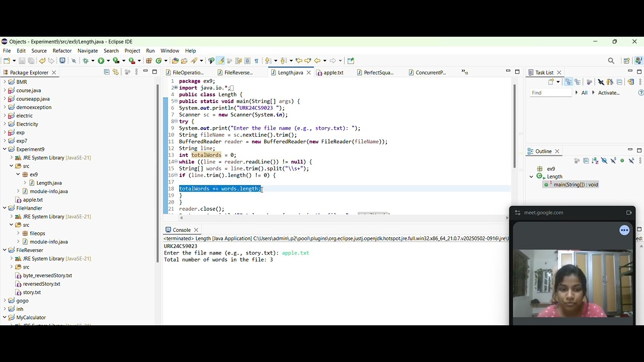The image size is (644, 362).
Task: Toggle Mark Occurrences highlighter button
Action: [x=221, y=61]
